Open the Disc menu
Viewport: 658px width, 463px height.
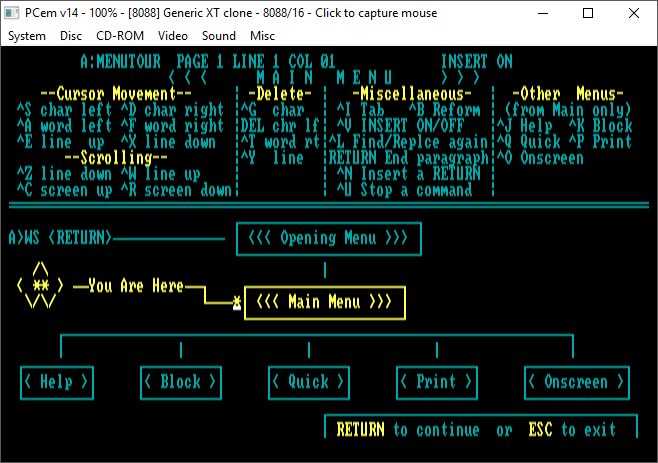pyautogui.click(x=70, y=36)
